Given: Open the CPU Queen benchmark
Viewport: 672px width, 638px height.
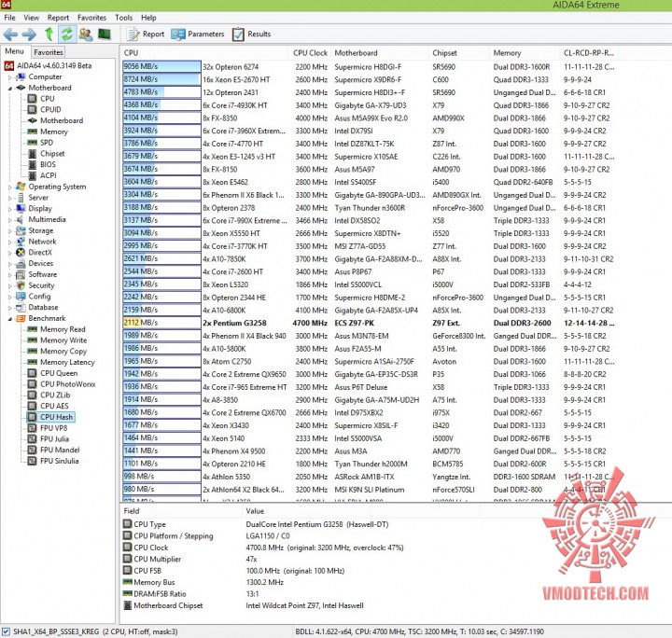Looking at the screenshot, I should click(x=52, y=373).
